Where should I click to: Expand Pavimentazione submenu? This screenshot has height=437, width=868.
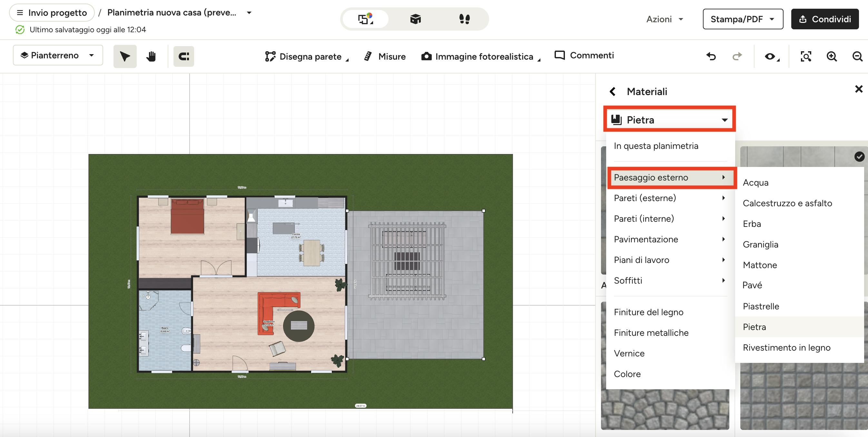pos(670,239)
